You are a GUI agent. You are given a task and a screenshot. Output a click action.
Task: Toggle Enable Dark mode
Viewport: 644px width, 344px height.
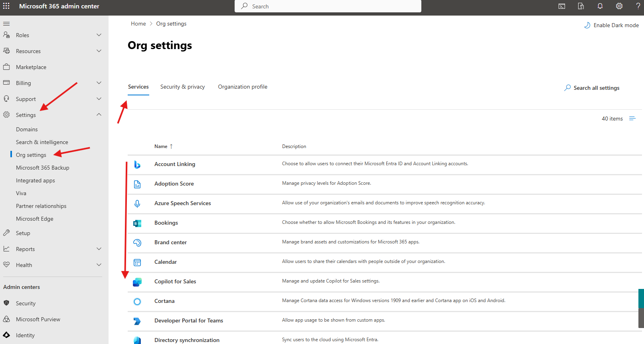point(611,25)
